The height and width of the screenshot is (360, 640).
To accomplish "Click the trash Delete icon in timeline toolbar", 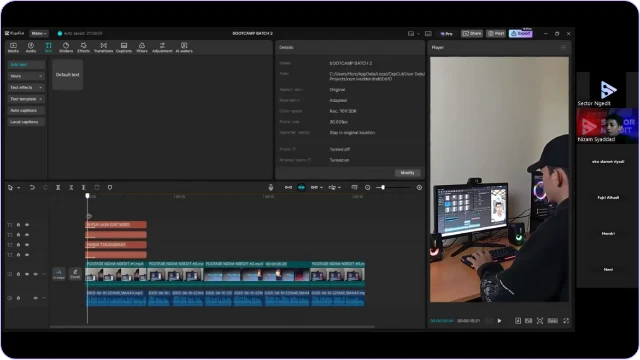I will (97, 187).
